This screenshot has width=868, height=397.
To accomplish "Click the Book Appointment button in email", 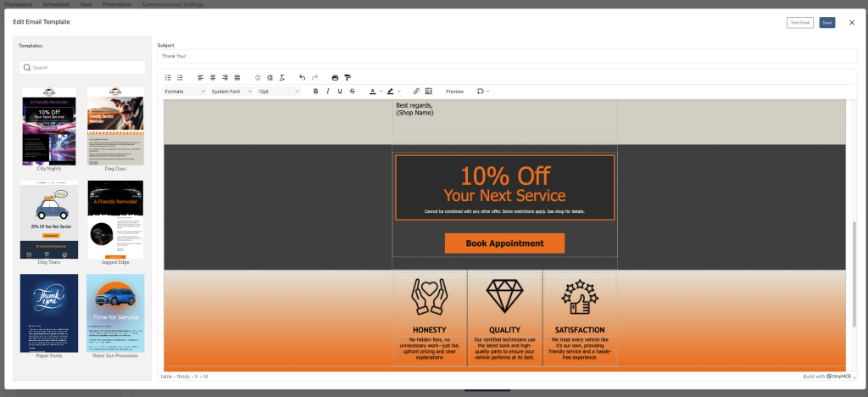I will 504,243.
